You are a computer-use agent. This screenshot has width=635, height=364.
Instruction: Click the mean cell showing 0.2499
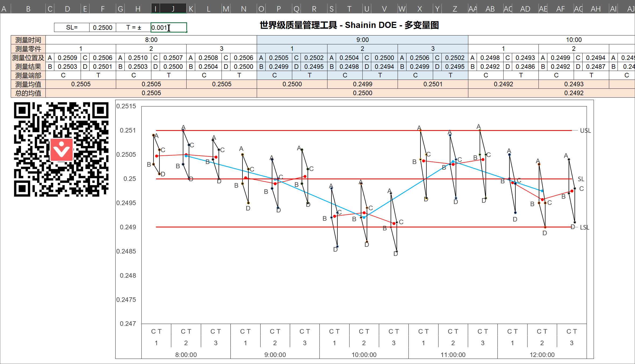362,84
